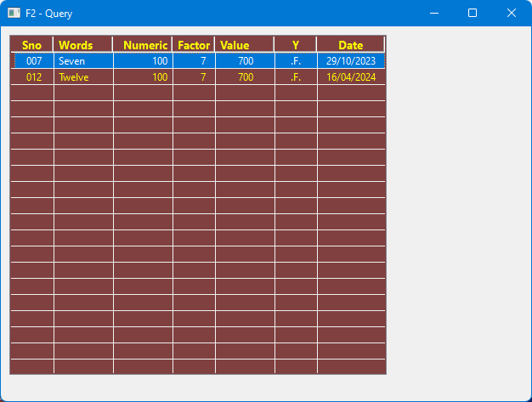Select Sno cell 007
532x402 pixels.
(x=34, y=61)
